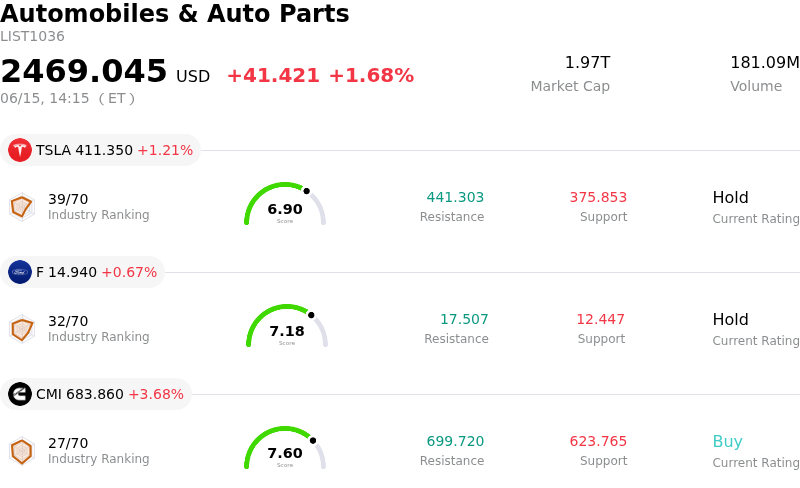
Task: Open CMI industry ranking radar icon
Action: [22, 451]
